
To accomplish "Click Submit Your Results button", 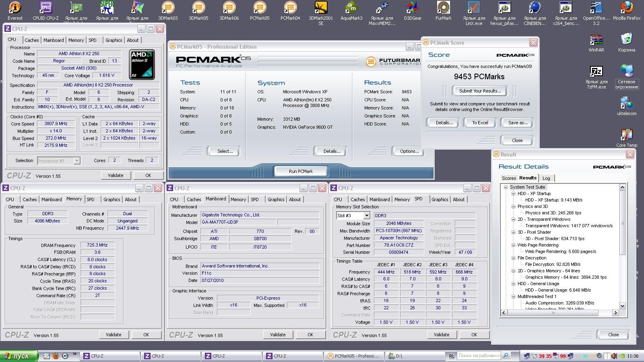I will click(x=480, y=91).
